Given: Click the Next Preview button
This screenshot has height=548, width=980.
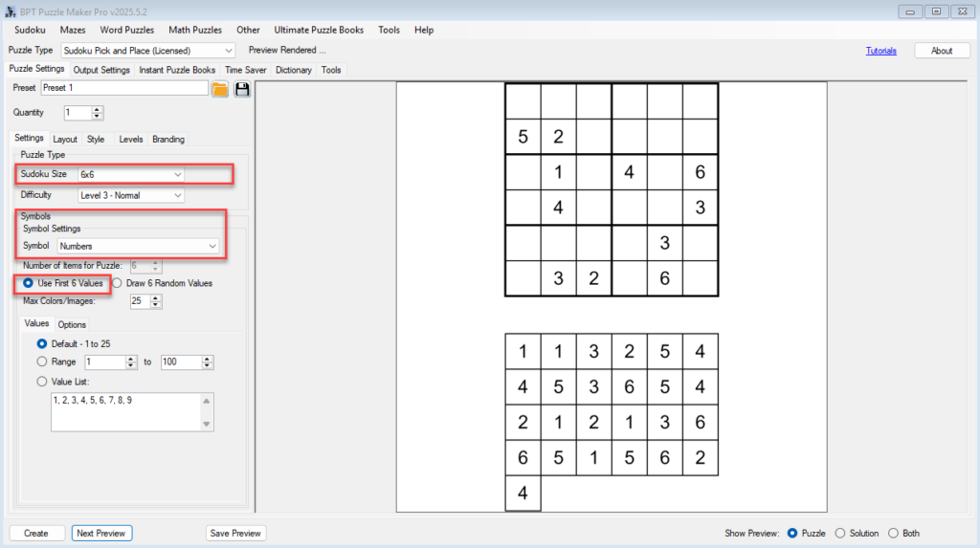Looking at the screenshot, I should tap(101, 534).
